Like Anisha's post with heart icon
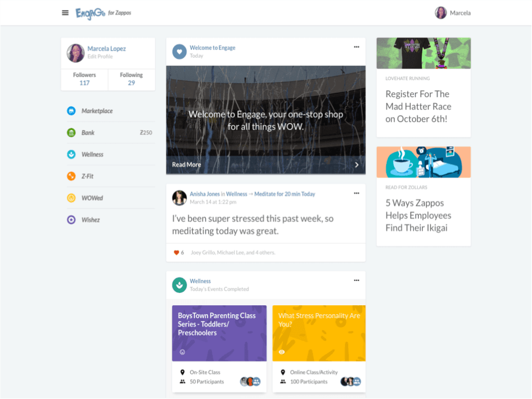Viewport: 532px width, 399px height. pos(176,252)
